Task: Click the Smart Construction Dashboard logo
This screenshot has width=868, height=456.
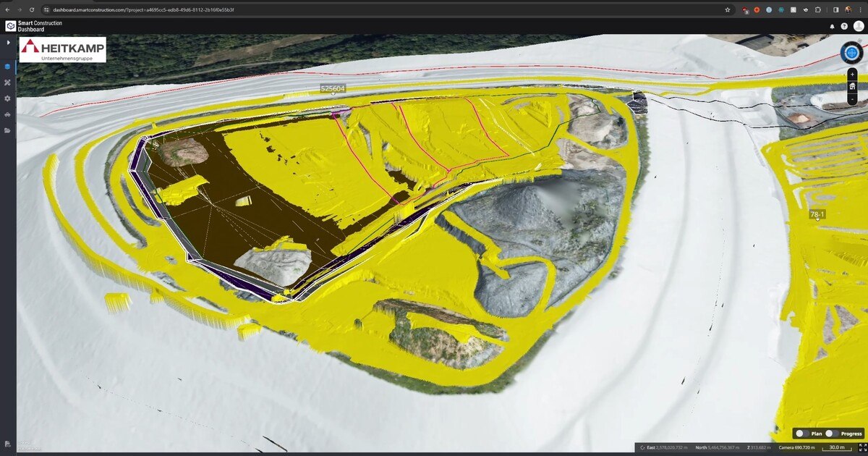Action: point(34,26)
